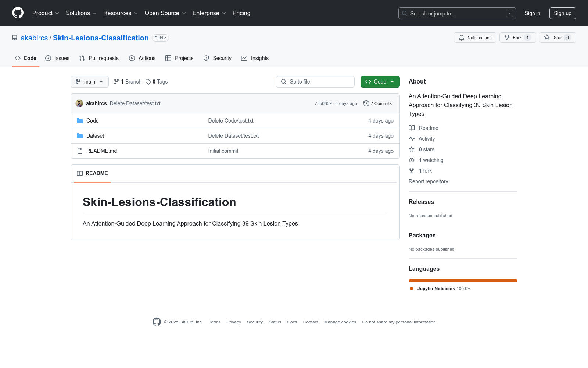The height and width of the screenshot is (368, 588).
Task: Click the Issues circle icon
Action: click(48, 58)
